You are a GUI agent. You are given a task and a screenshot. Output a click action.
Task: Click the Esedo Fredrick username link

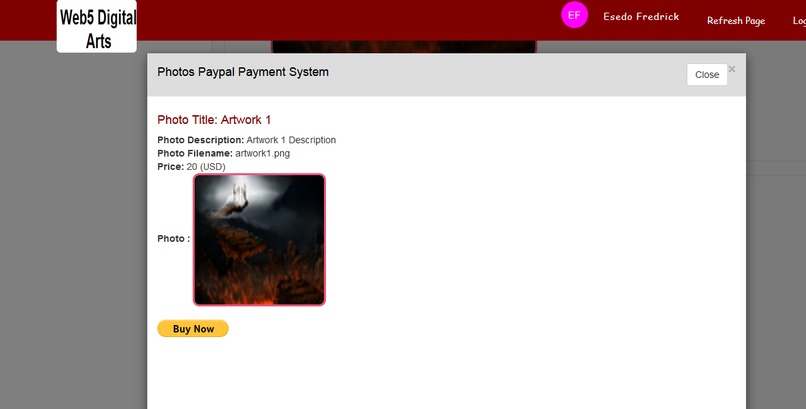pyautogui.click(x=641, y=16)
